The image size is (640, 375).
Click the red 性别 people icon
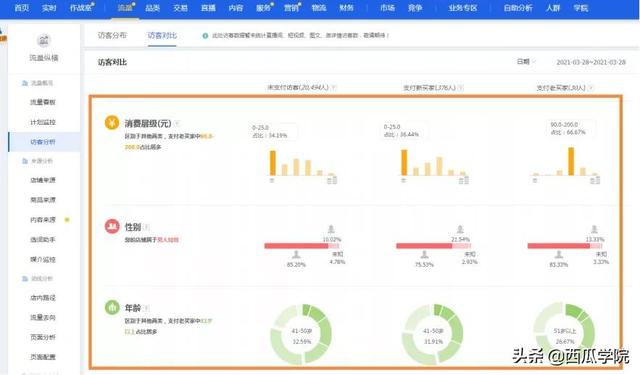112,226
